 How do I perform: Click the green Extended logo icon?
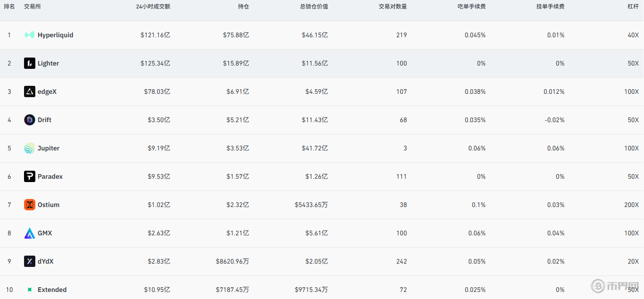click(30, 290)
